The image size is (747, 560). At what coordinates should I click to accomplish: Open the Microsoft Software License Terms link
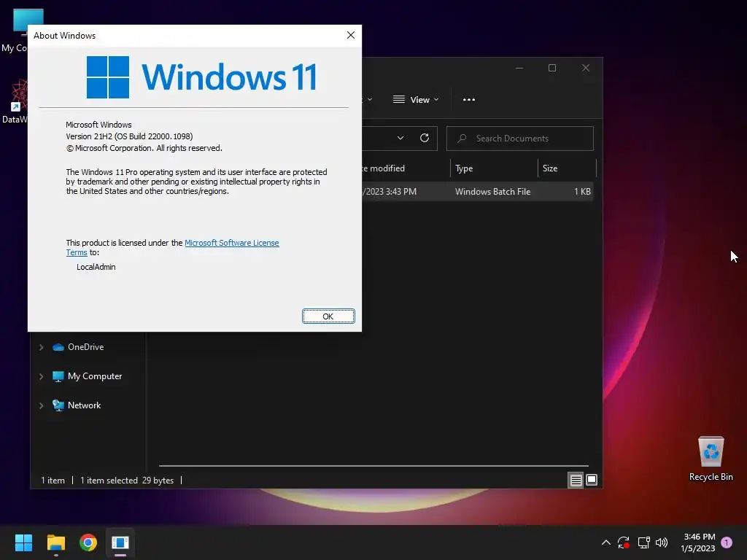tap(231, 243)
